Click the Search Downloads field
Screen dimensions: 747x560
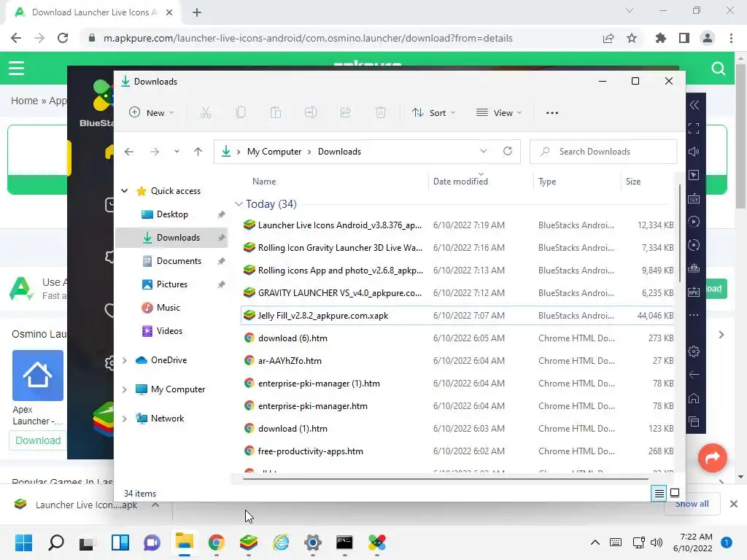[603, 152]
